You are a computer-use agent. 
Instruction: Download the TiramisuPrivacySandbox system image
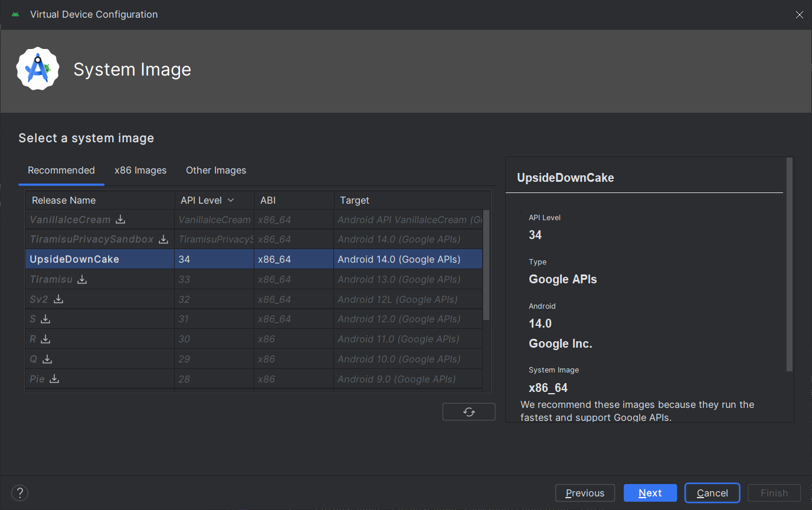pyautogui.click(x=163, y=240)
